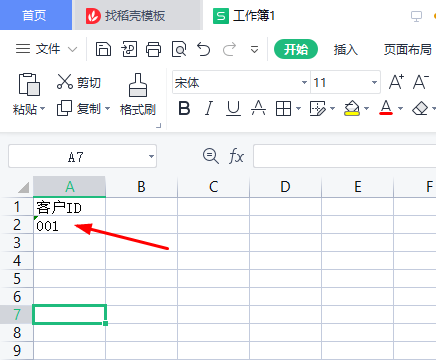Screen dimensions: 436x360
Task: Click the zoom magnifier icon by fx
Action: click(x=211, y=156)
